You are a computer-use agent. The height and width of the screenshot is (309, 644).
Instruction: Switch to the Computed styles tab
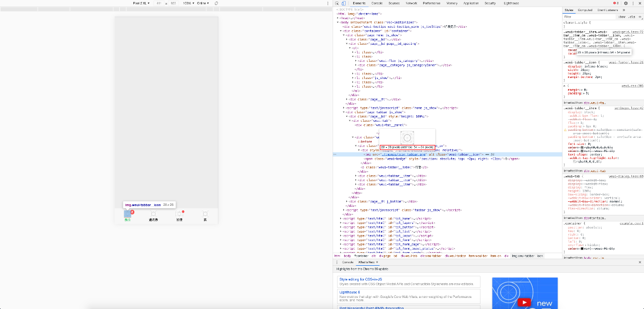pyautogui.click(x=585, y=10)
